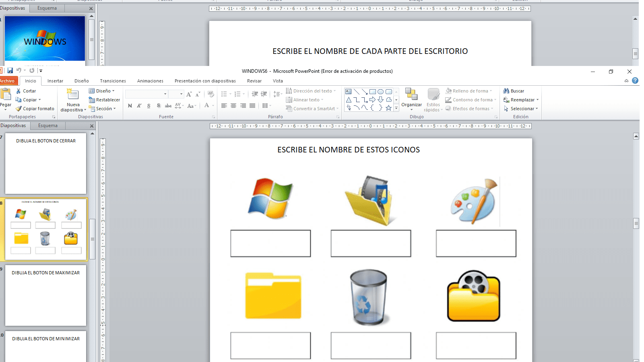The image size is (644, 362).
Task: Open Efectos de formas options
Action: pos(470,109)
